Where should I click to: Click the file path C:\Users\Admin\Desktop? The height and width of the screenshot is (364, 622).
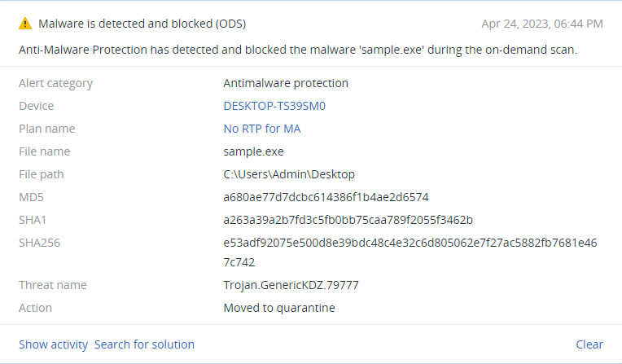click(x=289, y=174)
